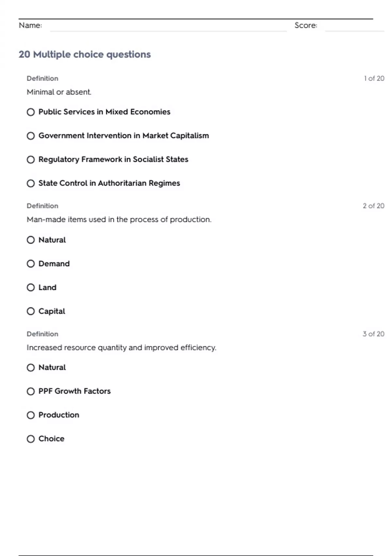Click the '1 of 20' question counter

(374, 78)
